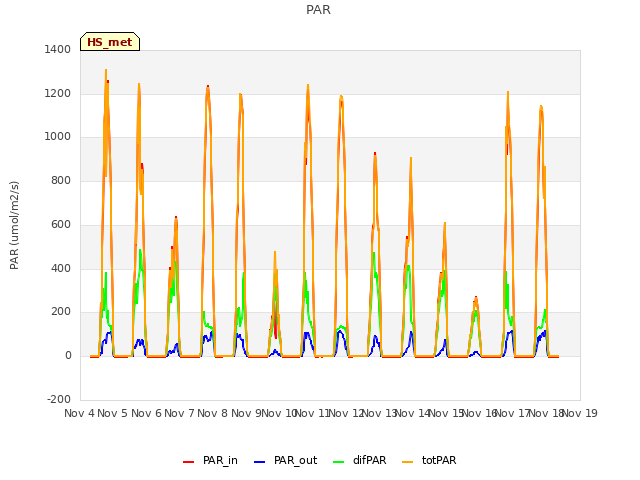Image resolution: width=640 pixels, height=480 pixels.
Task: Click the blue PAR_out legend swatch
Action: (x=259, y=462)
